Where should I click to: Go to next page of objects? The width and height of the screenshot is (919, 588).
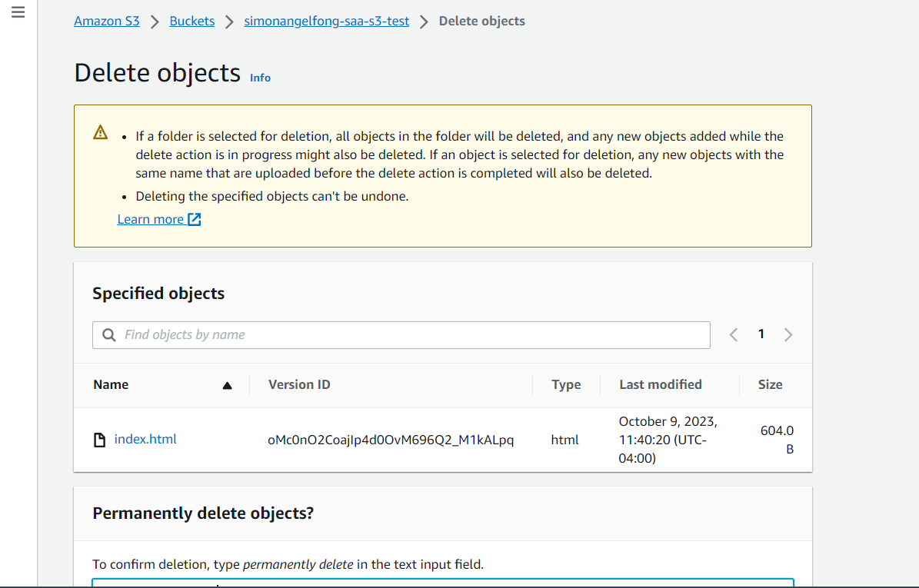788,334
